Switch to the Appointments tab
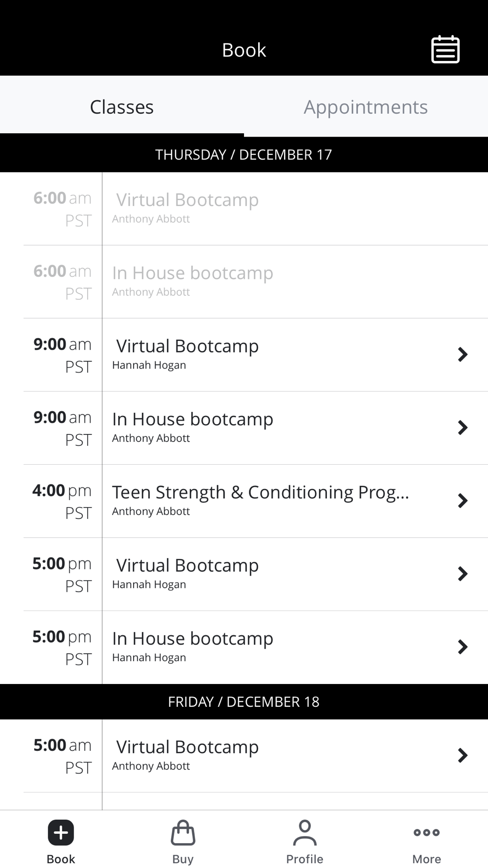 tap(366, 107)
